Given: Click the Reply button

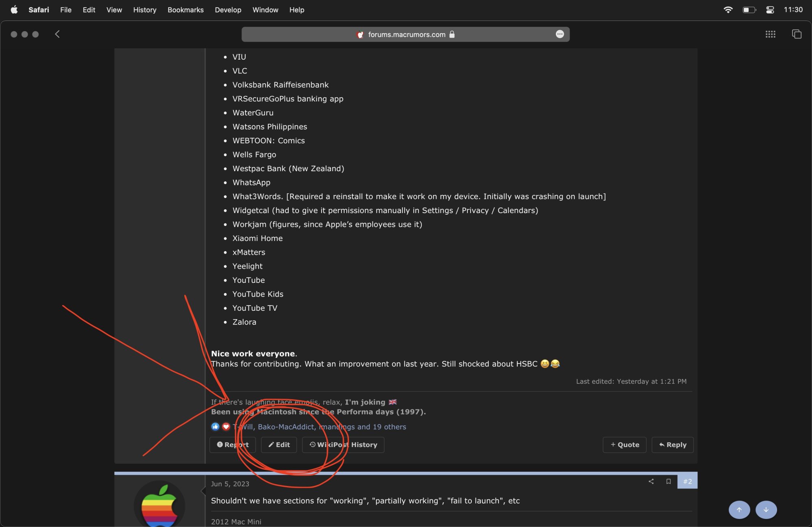Looking at the screenshot, I should tap(672, 445).
